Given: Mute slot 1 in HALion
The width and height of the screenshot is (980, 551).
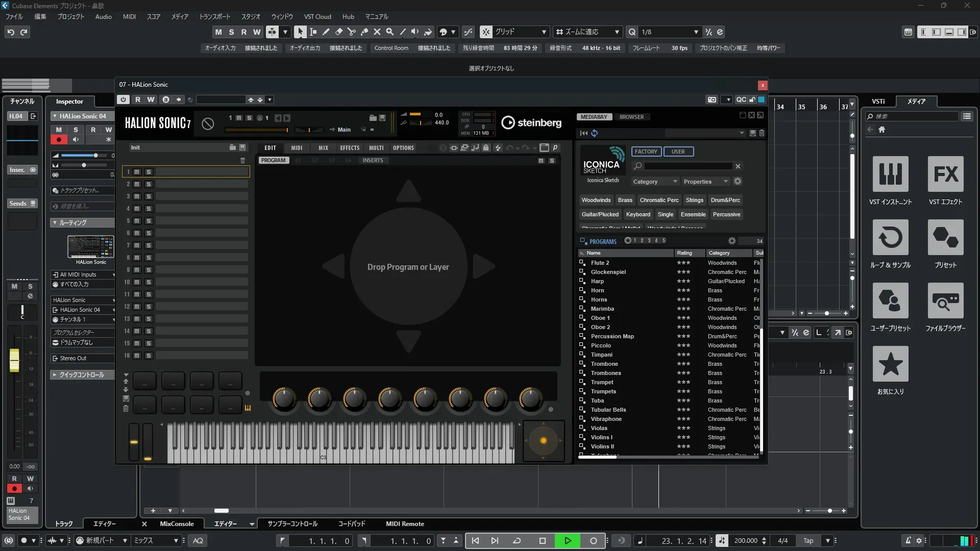Looking at the screenshot, I should click(137, 172).
